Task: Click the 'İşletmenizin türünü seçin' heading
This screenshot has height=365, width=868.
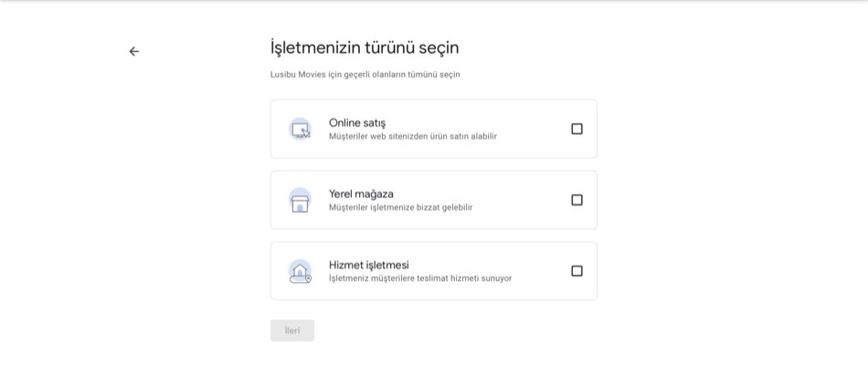Action: 365,47
